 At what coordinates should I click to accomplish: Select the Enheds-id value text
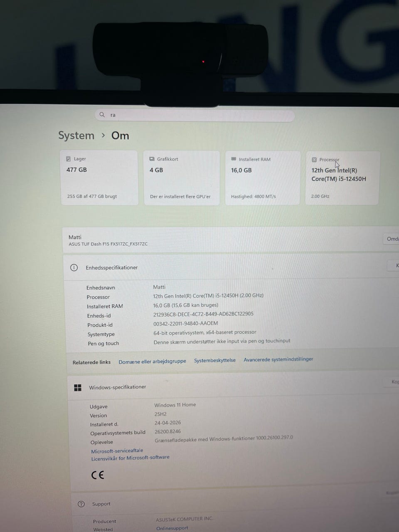[x=203, y=314]
